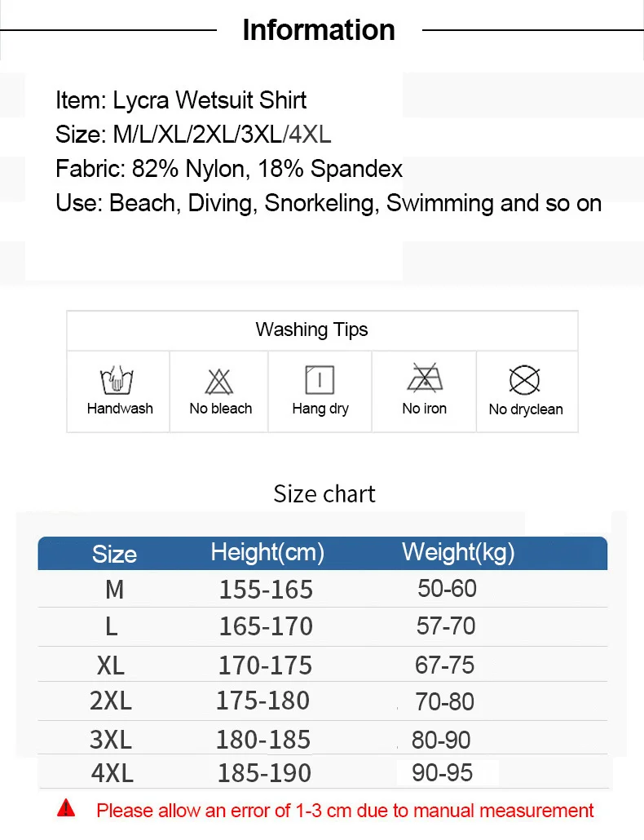The width and height of the screenshot is (644, 840).
Task: Click the Height(cm) column header
Action: 267,553
